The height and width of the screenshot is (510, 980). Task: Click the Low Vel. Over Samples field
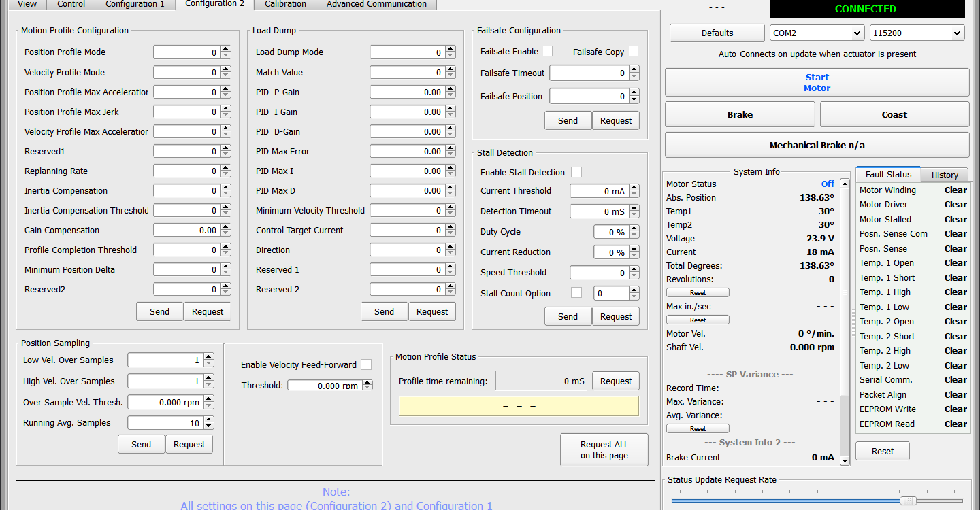click(165, 360)
